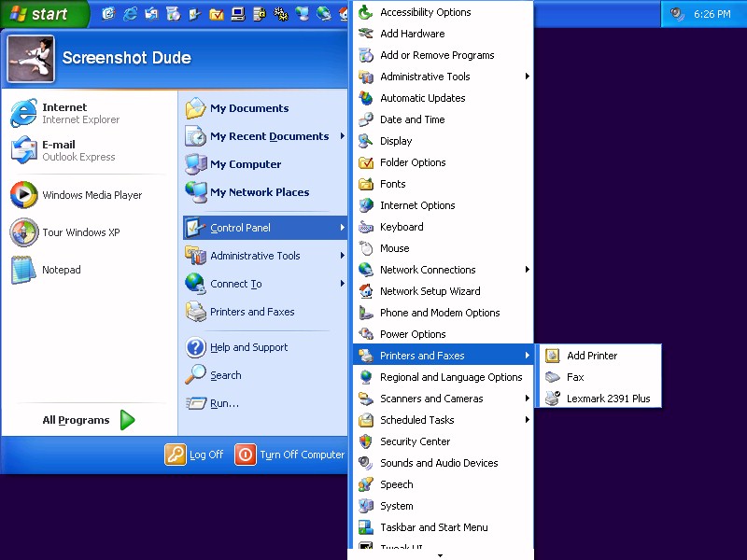Image resolution: width=747 pixels, height=560 pixels.
Task: Expand My Recent Documents submenu
Action: click(343, 136)
